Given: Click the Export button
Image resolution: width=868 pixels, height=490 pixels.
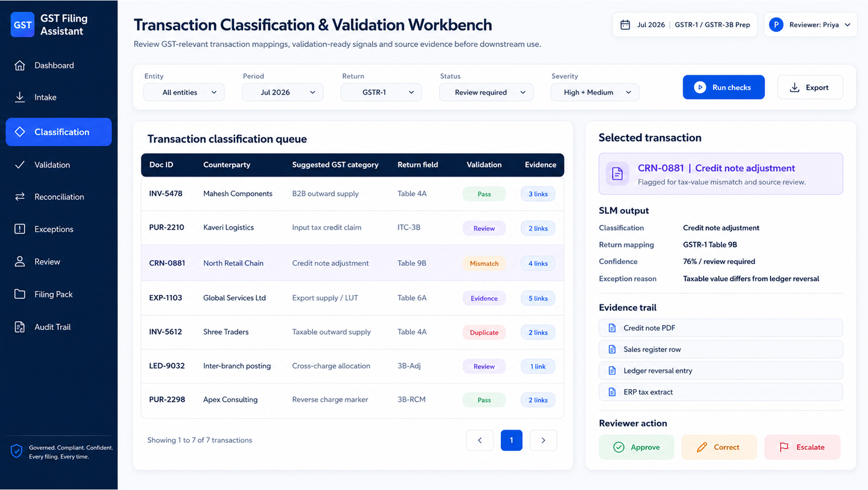Looking at the screenshot, I should point(810,87).
